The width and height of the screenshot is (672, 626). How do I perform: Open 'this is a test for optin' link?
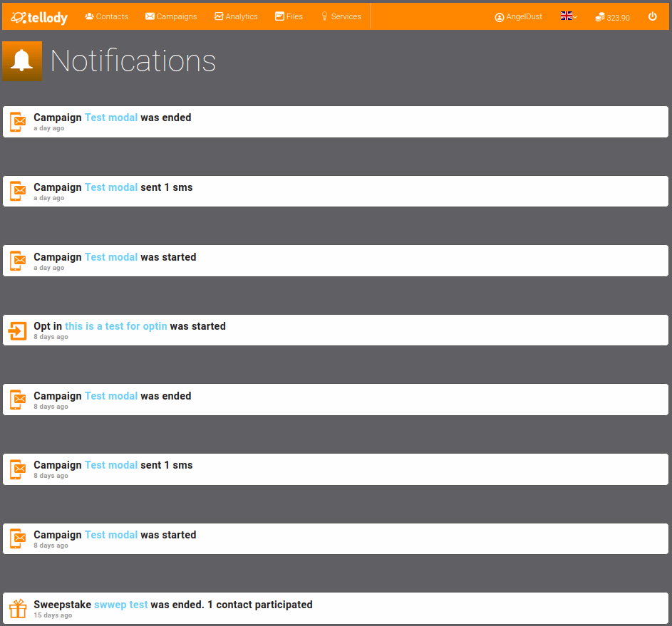pyautogui.click(x=115, y=326)
